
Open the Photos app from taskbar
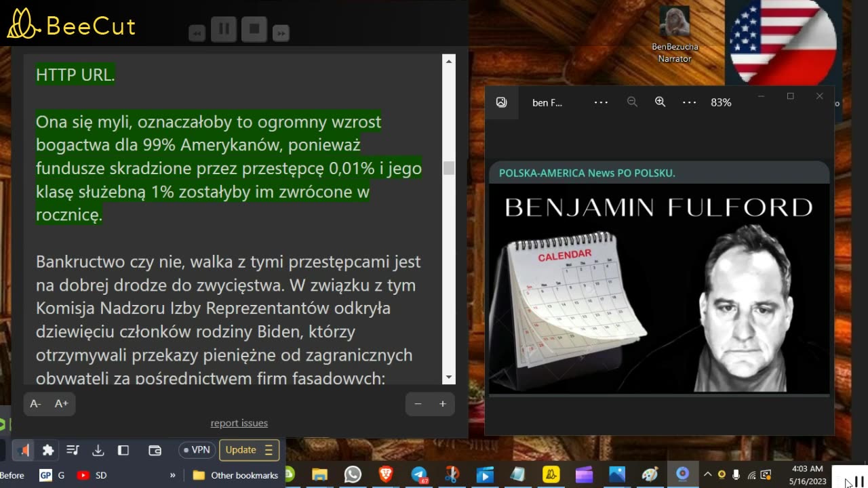(617, 474)
